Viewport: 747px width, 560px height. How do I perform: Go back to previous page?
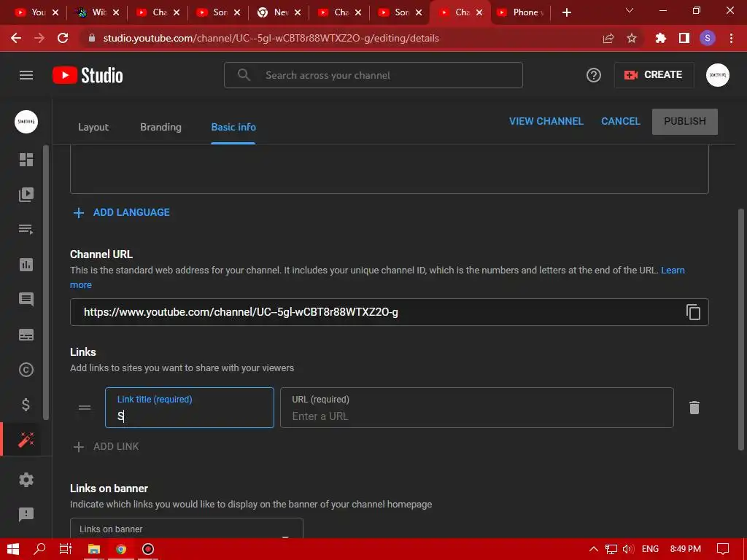tap(16, 38)
